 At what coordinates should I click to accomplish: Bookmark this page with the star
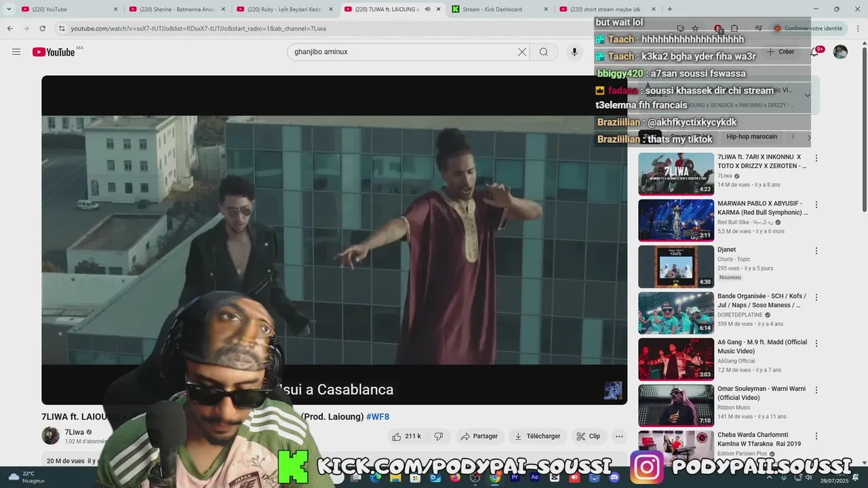[x=696, y=28]
